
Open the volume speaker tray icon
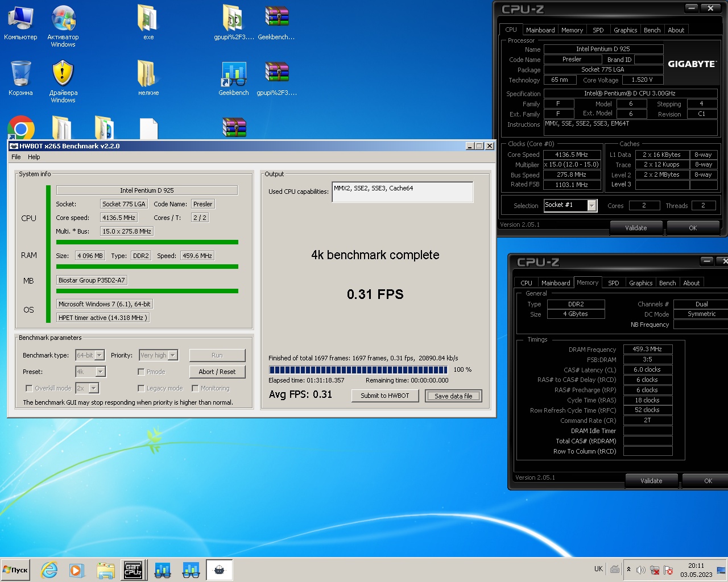point(641,569)
